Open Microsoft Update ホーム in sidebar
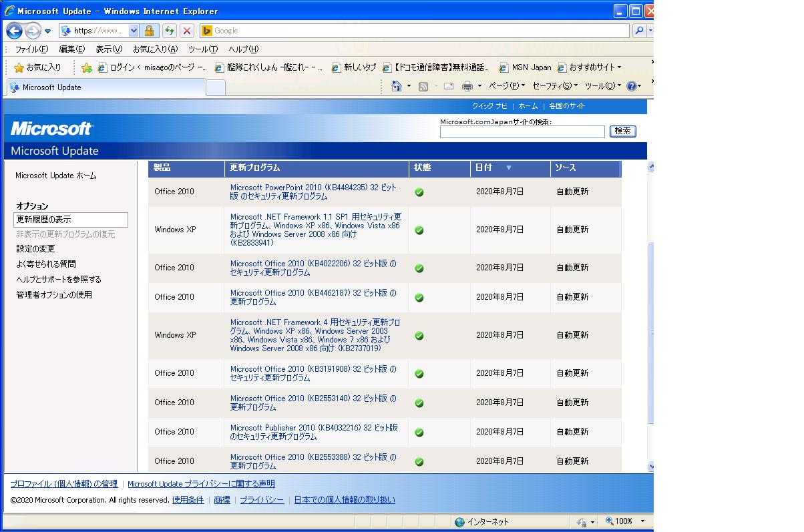The width and height of the screenshot is (804, 532). coord(56,176)
